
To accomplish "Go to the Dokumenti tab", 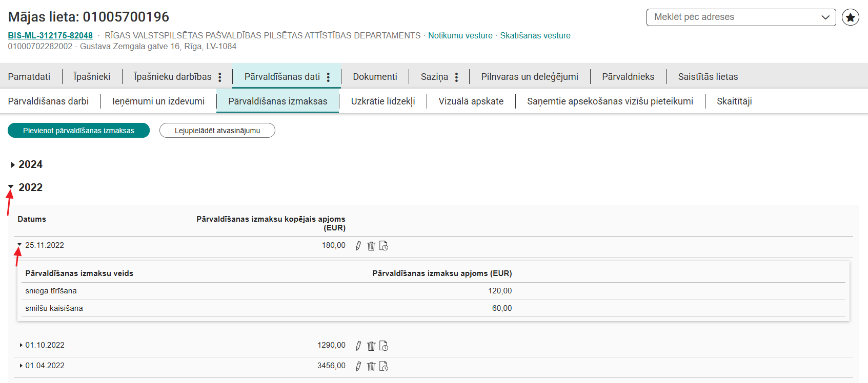I will 375,77.
